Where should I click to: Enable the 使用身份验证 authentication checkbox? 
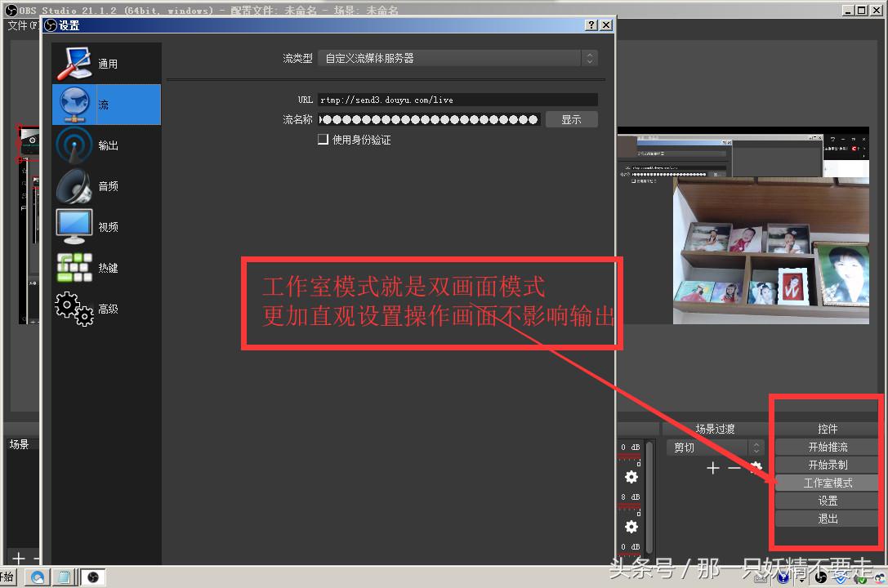[324, 139]
